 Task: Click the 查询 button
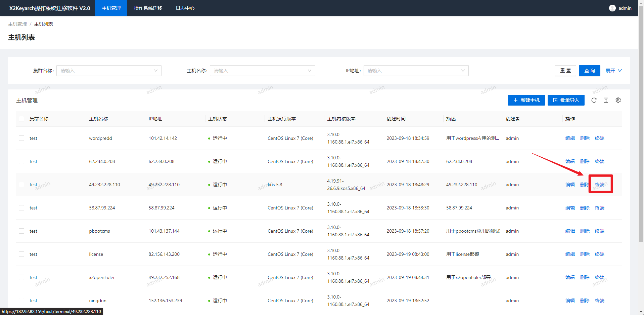[x=590, y=71]
